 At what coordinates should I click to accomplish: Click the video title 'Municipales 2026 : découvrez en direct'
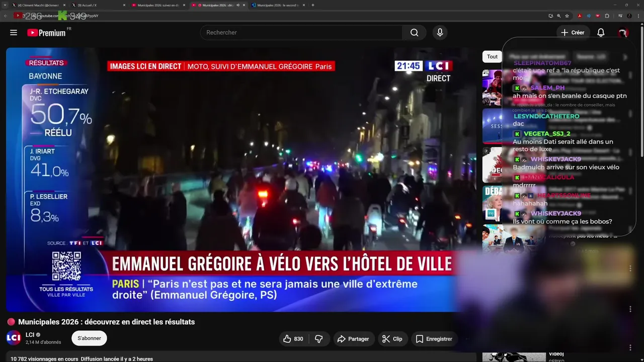[106, 322]
